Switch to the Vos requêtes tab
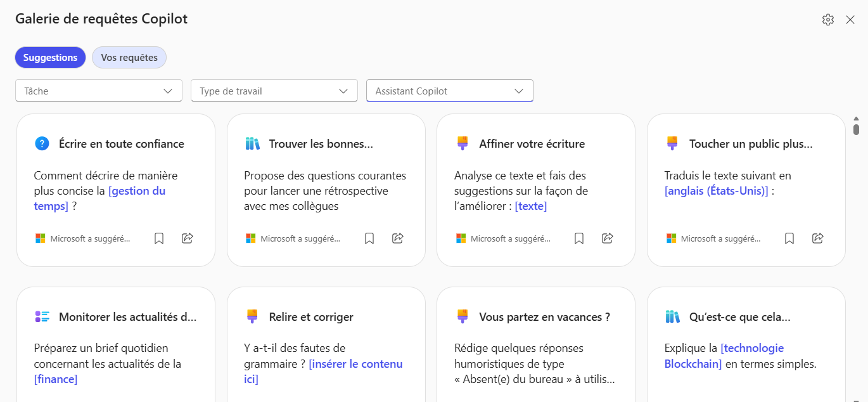The width and height of the screenshot is (868, 402). pyautogui.click(x=129, y=57)
